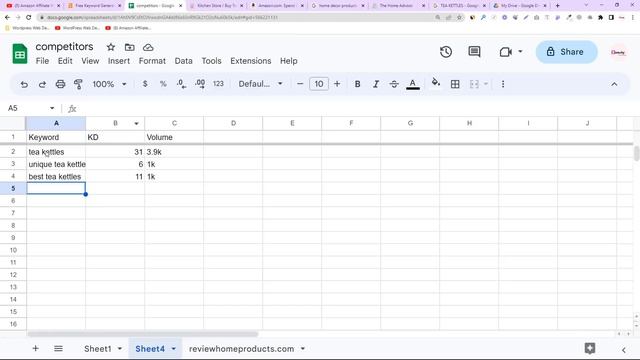Click the Redo icon
The width and height of the screenshot is (640, 360).
[x=42, y=84]
